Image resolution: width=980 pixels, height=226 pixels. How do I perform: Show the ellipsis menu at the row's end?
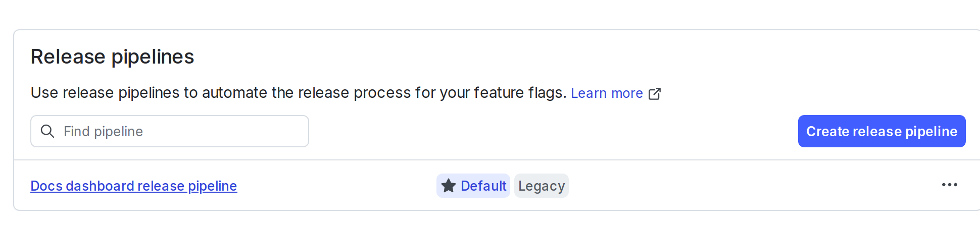949,185
